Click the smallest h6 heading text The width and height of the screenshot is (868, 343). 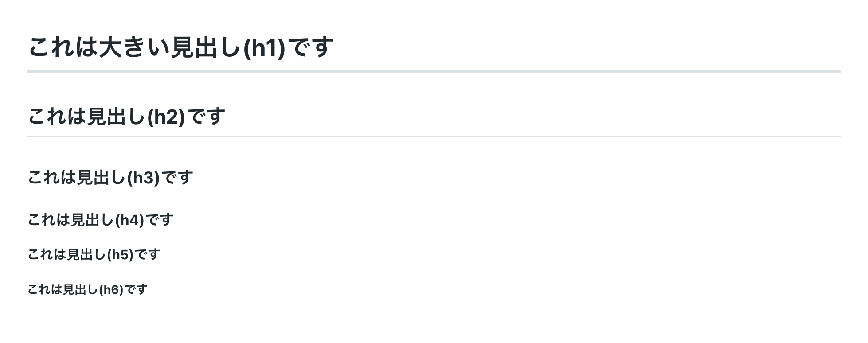coord(87,290)
